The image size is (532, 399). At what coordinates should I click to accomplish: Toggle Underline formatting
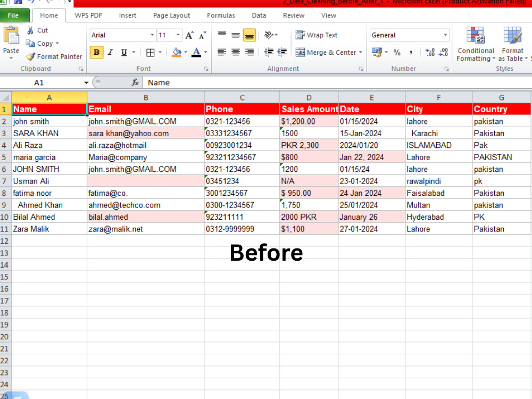pos(124,52)
